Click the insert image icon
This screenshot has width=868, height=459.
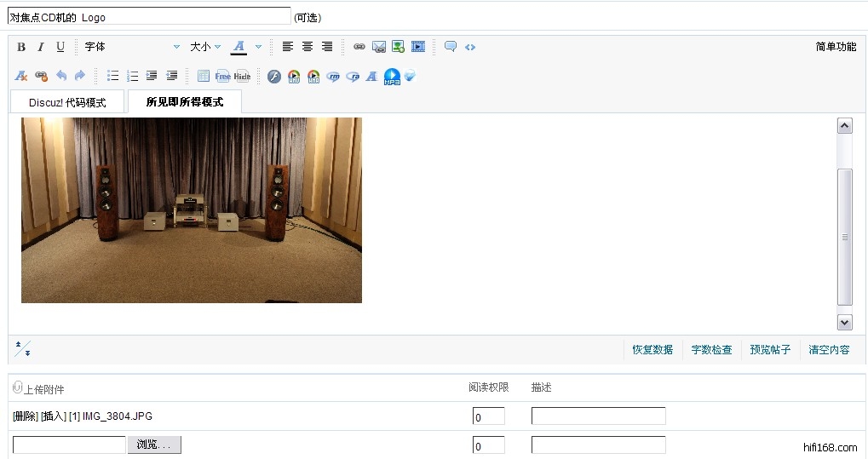pos(398,47)
